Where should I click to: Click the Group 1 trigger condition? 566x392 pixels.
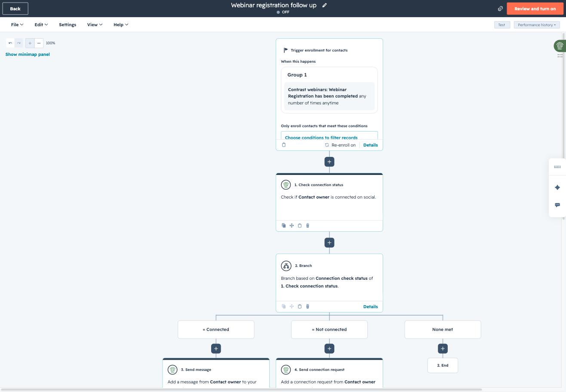(329, 90)
